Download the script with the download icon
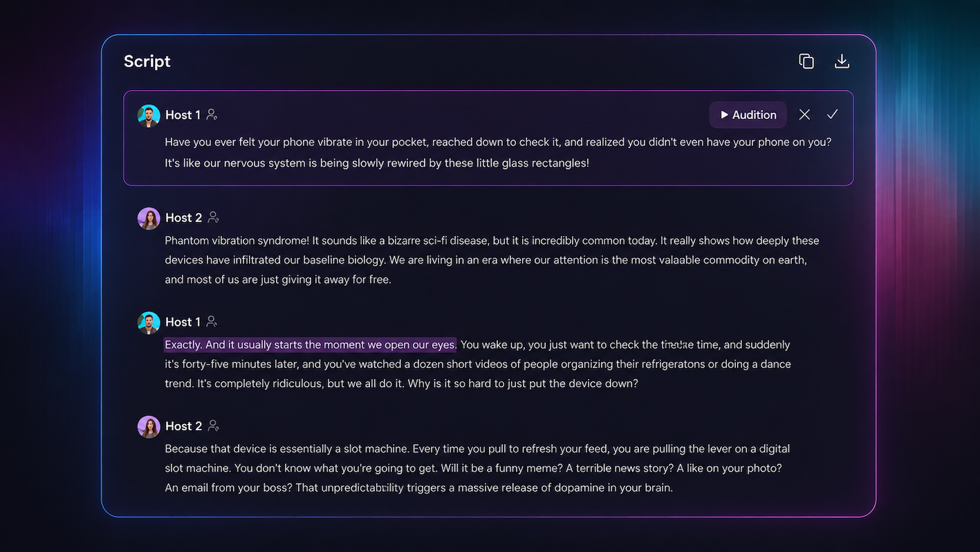Image resolution: width=980 pixels, height=552 pixels. pyautogui.click(x=842, y=62)
